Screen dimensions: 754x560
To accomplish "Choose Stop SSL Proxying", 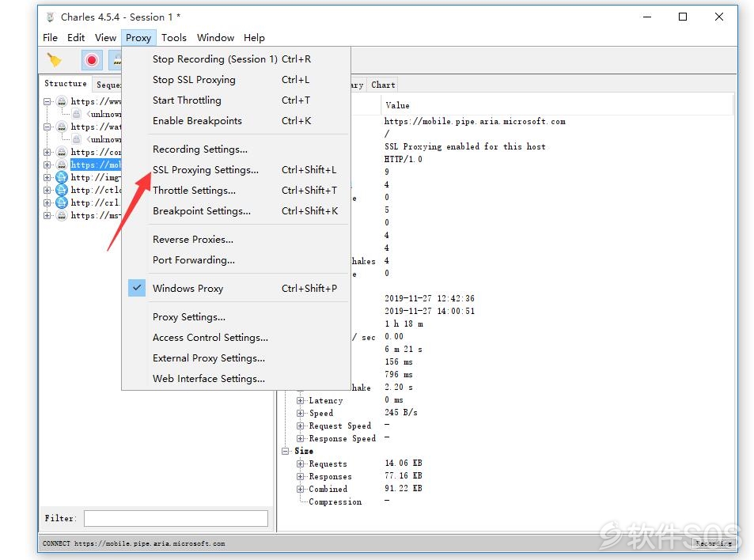I will coord(236,80).
